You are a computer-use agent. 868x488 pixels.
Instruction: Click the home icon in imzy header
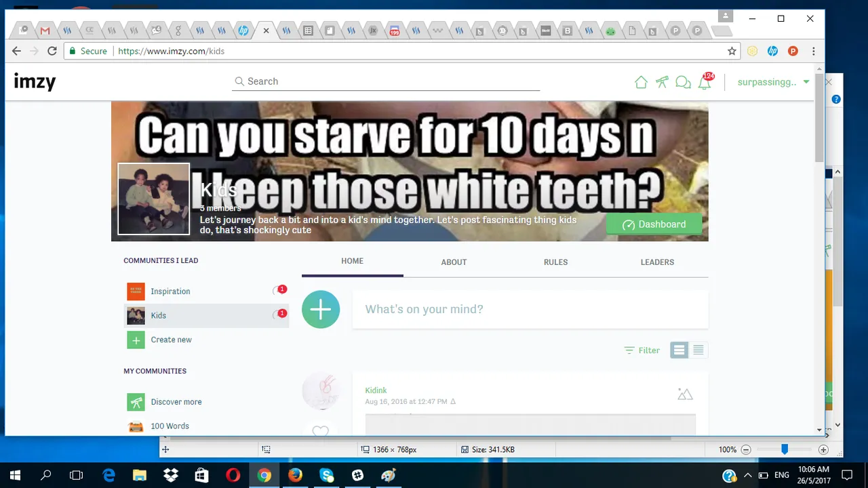[641, 82]
